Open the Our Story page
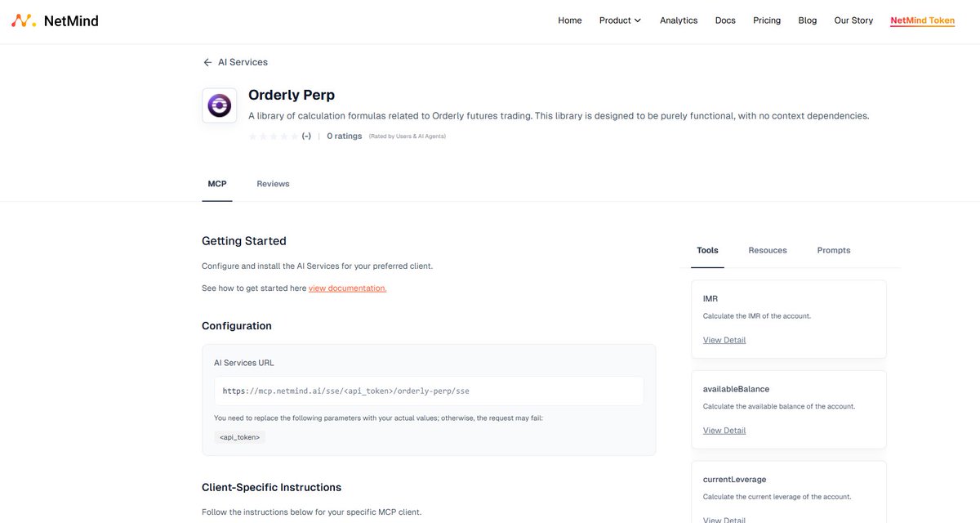 pos(853,20)
